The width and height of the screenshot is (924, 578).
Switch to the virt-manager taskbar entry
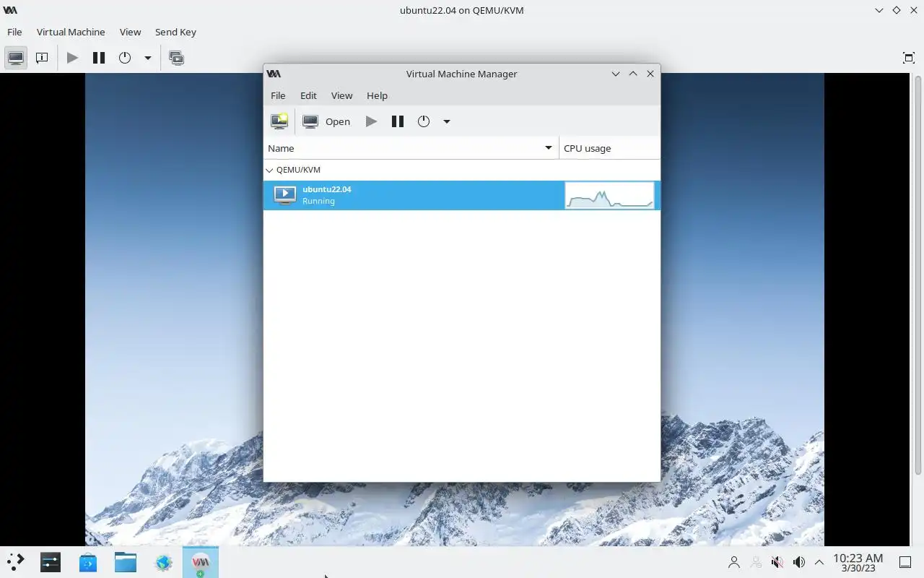pos(201,562)
